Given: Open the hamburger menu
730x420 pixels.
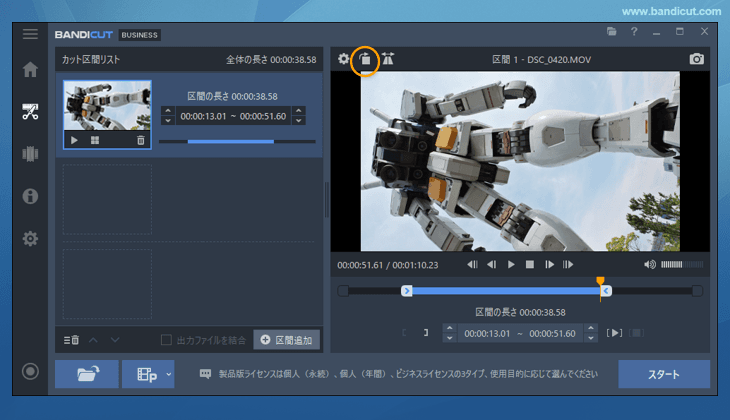Looking at the screenshot, I should (30, 34).
